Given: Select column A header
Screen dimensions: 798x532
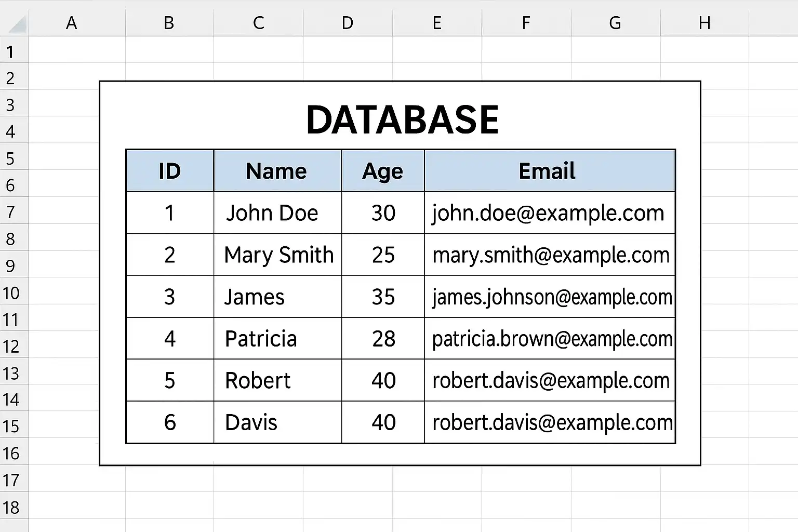Looking at the screenshot, I should [x=72, y=23].
